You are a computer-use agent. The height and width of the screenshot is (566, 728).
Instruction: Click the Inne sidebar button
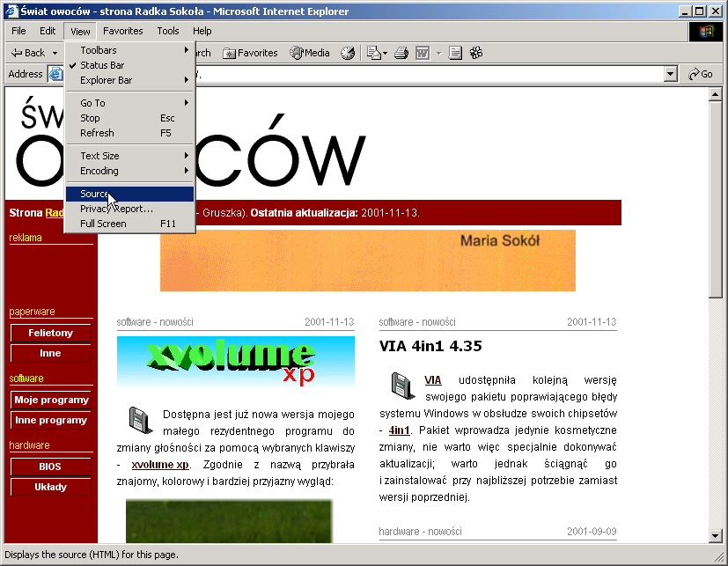(x=50, y=353)
